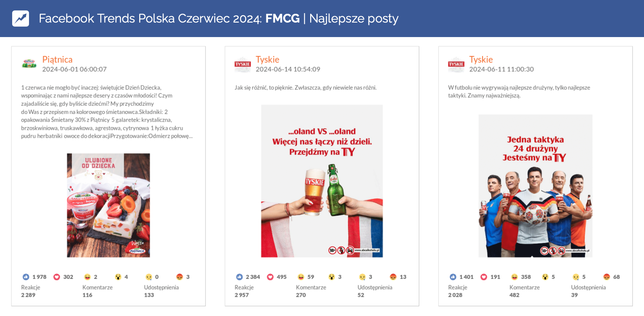Click the like reaction icon showing 1 401

[453, 277]
